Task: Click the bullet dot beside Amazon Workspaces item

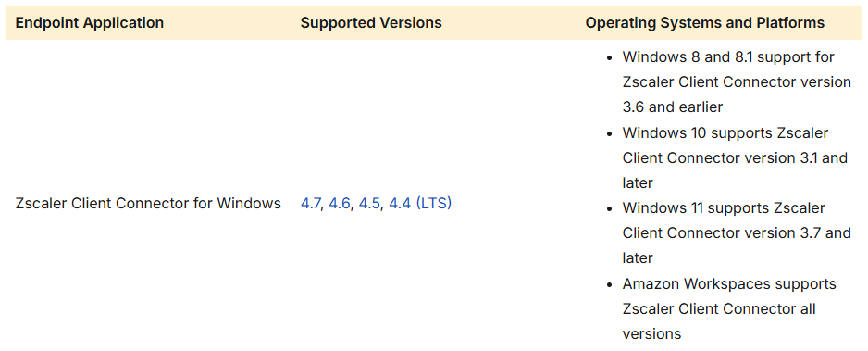Action: (x=610, y=284)
